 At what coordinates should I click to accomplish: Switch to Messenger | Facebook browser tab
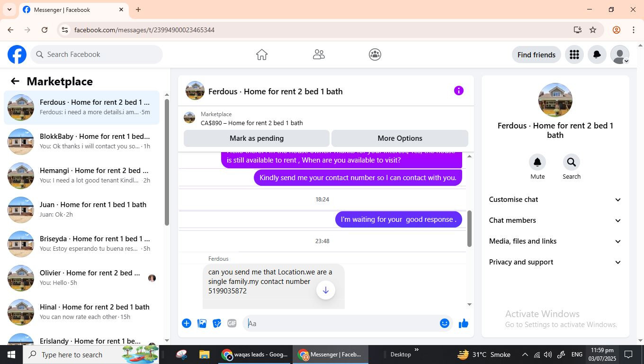73,9
